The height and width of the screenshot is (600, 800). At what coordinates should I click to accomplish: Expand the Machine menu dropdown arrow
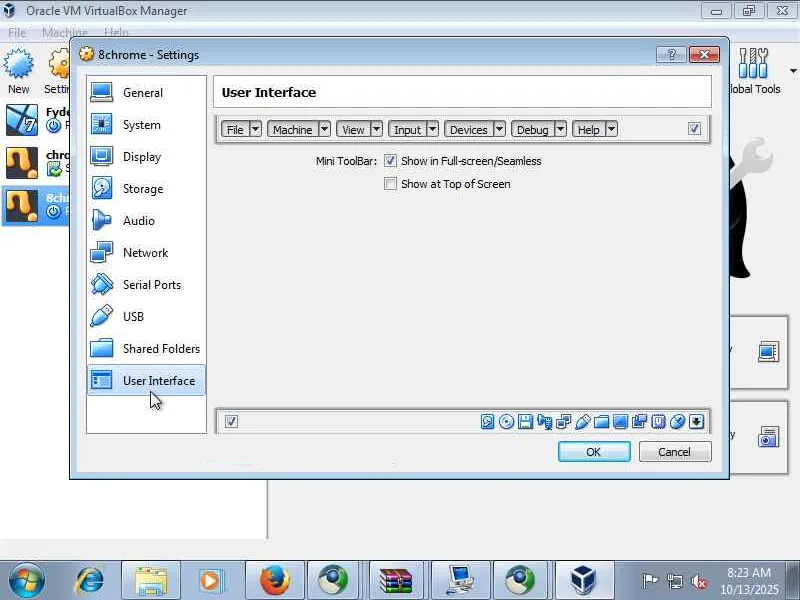324,129
